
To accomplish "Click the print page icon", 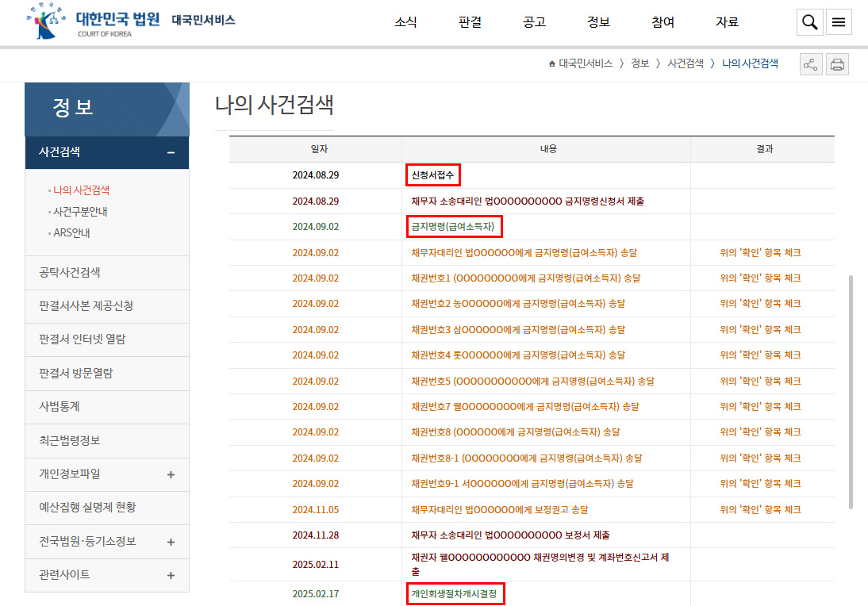I will (837, 65).
